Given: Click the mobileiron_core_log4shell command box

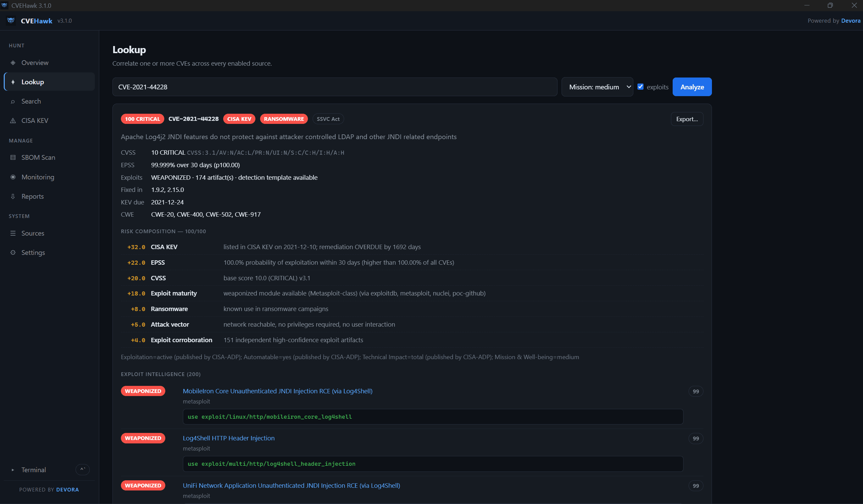Looking at the screenshot, I should click(433, 417).
